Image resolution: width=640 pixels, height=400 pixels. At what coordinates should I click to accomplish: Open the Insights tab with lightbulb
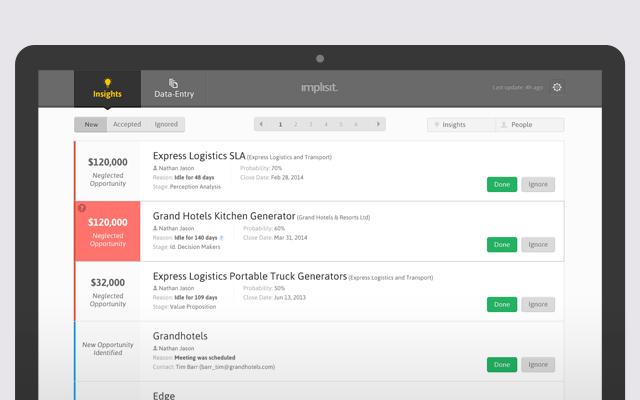click(107, 89)
